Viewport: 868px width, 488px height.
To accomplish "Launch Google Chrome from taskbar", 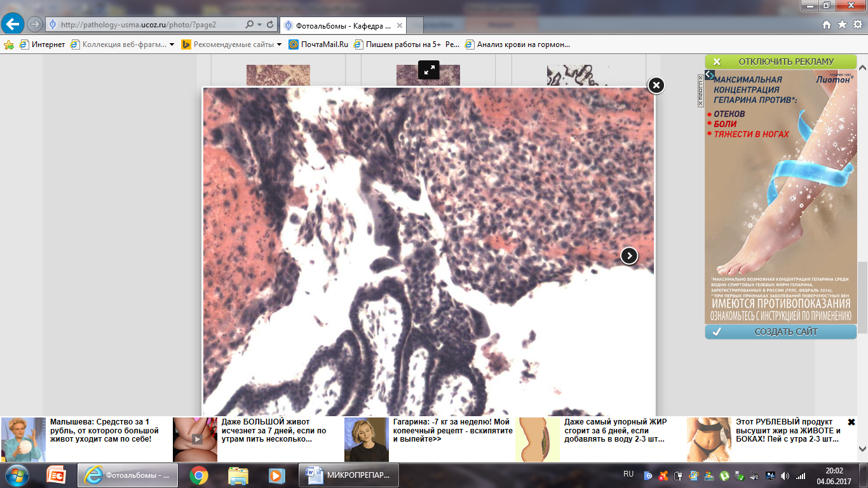I will pos(199,475).
